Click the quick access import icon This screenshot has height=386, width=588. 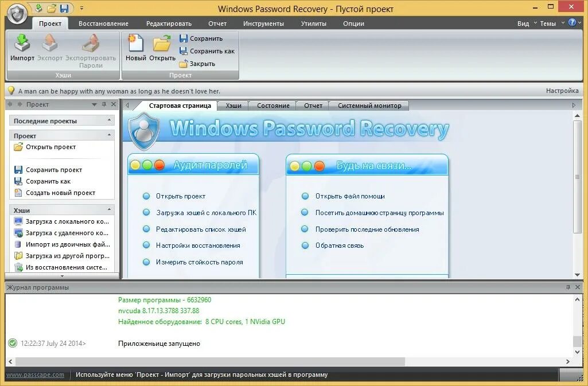click(x=38, y=8)
